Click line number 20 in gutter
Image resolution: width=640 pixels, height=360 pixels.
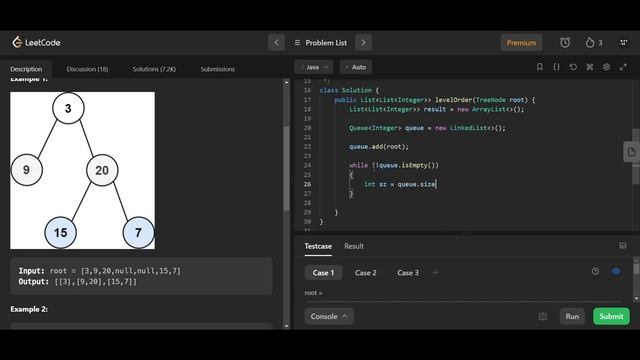click(x=307, y=128)
